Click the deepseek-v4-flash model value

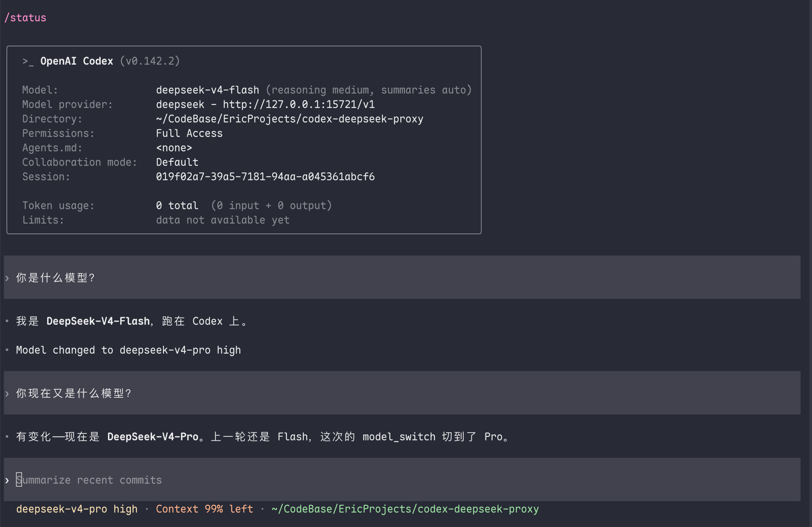click(x=208, y=90)
